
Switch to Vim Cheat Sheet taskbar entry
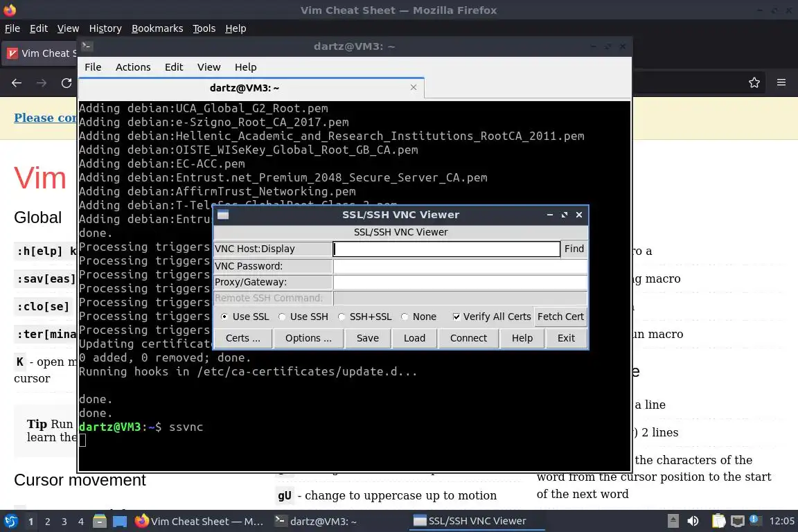click(199, 522)
